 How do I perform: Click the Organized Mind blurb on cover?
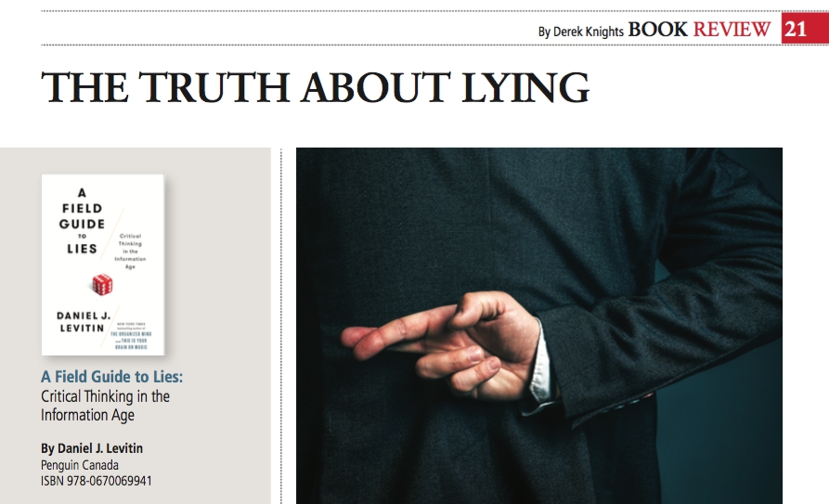click(x=131, y=334)
